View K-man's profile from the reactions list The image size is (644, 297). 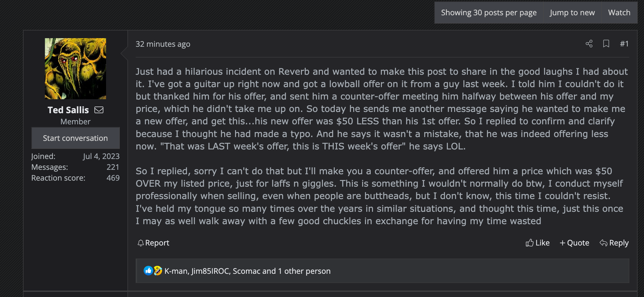coord(176,271)
